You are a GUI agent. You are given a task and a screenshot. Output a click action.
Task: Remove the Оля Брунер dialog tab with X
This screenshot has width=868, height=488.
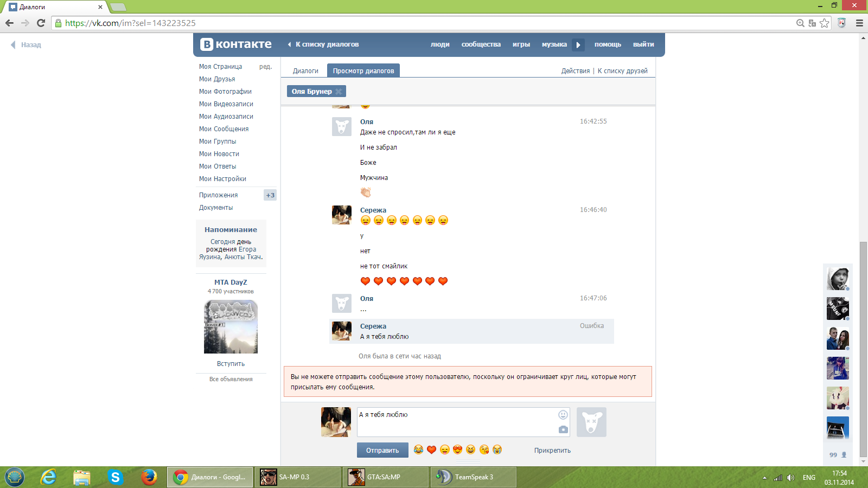[339, 91]
